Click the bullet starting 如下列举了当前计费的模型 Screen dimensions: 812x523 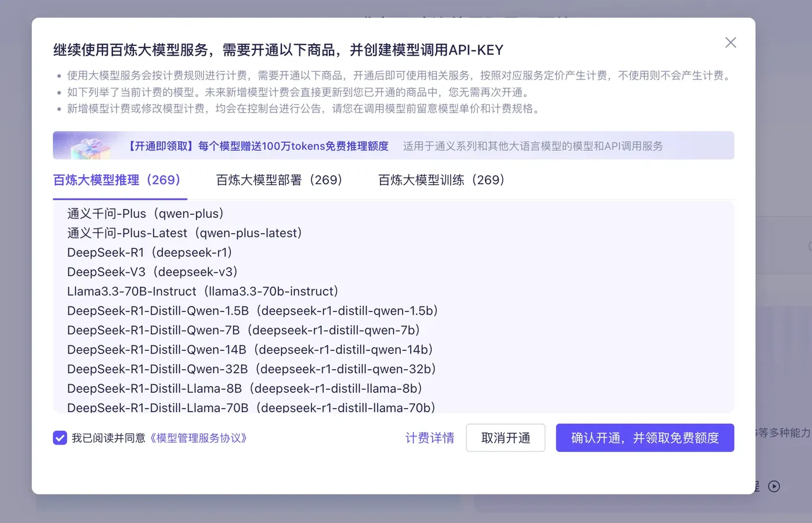pyautogui.click(x=298, y=92)
